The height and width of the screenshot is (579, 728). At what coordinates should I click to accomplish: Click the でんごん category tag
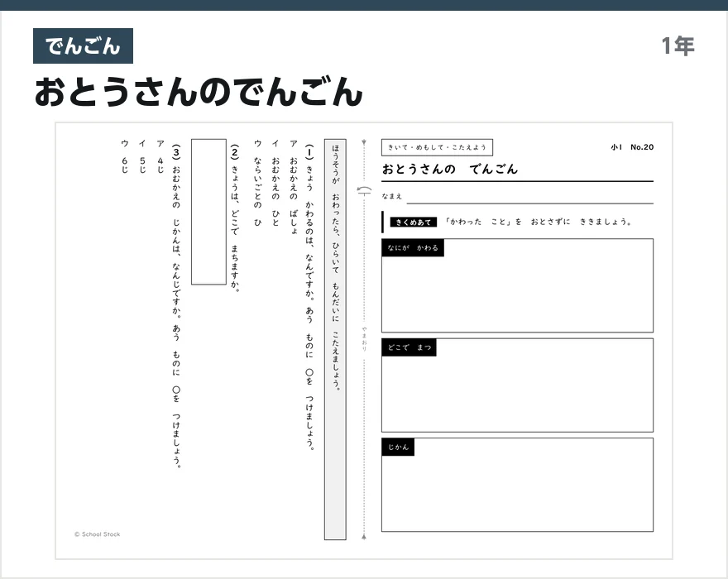[x=83, y=46]
